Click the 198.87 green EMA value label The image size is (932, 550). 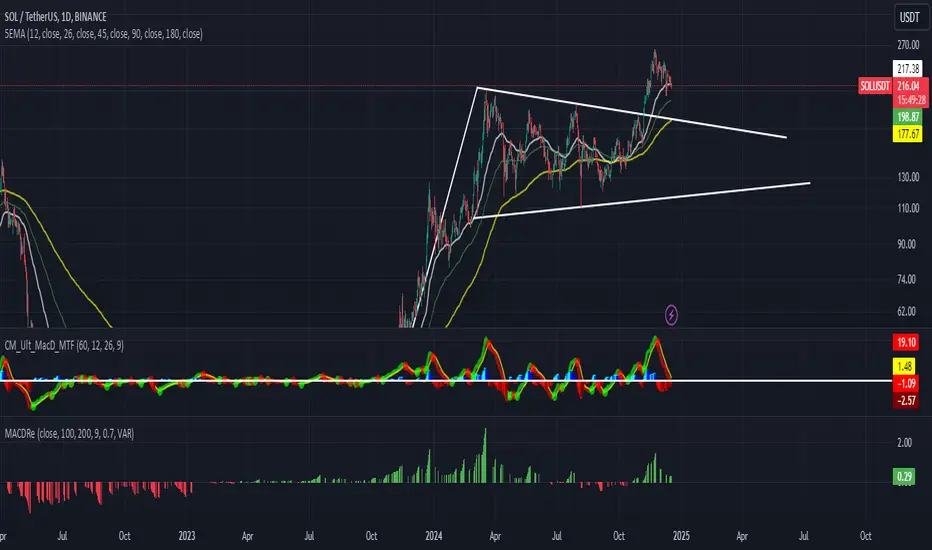click(x=908, y=117)
